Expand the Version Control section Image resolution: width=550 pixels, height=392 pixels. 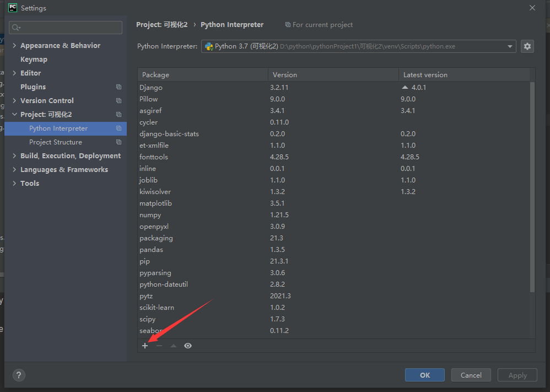(15, 100)
